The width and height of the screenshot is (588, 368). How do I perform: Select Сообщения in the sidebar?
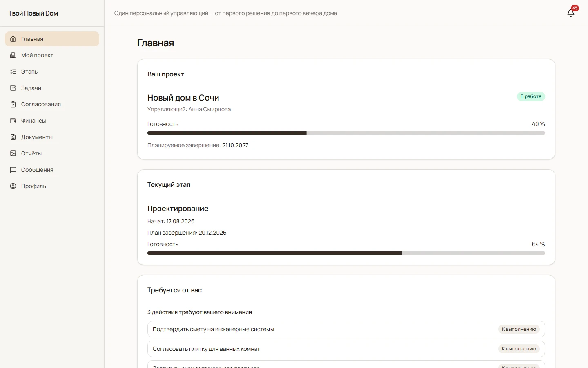point(52,170)
